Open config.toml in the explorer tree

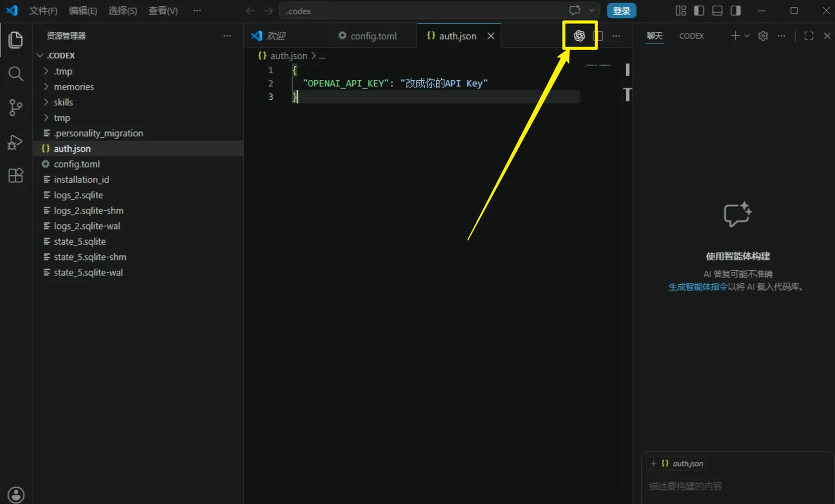138,164
